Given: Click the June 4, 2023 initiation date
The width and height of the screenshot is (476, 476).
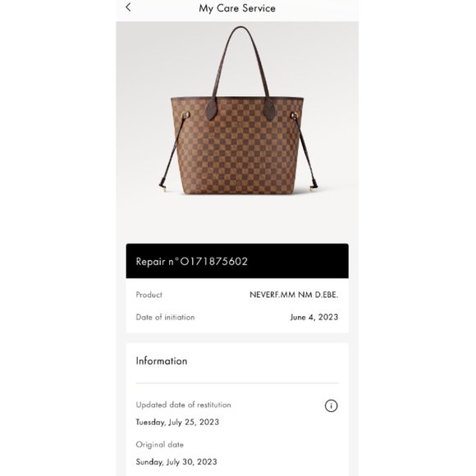Looking at the screenshot, I should (x=314, y=318).
